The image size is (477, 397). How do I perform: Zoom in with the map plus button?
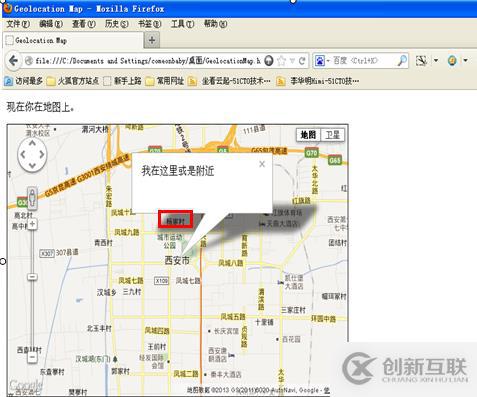[x=32, y=224]
